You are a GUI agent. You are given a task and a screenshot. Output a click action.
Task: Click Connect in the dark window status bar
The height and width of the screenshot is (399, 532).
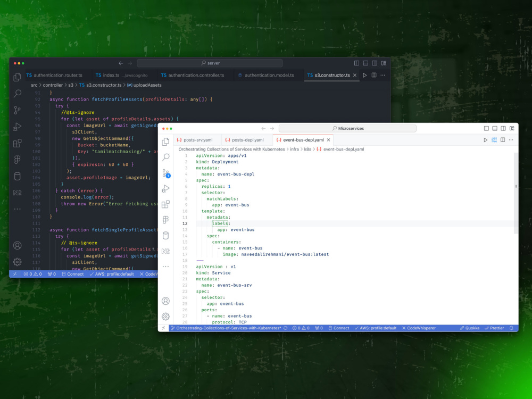coord(72,274)
